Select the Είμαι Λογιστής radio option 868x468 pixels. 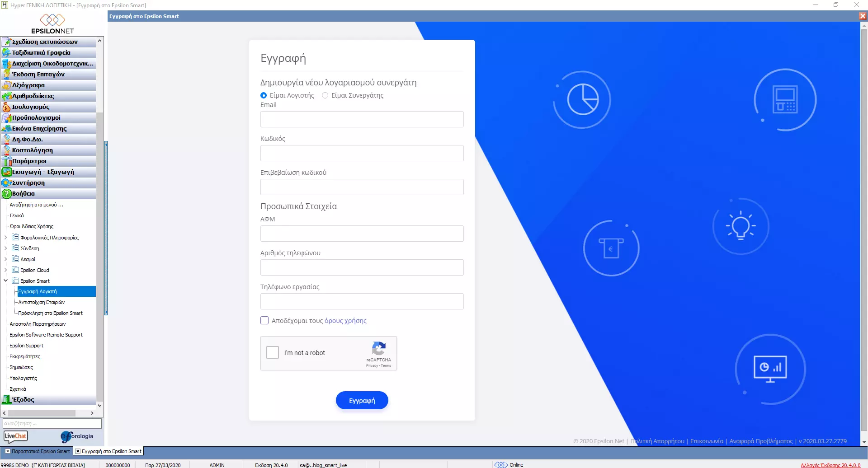click(264, 95)
